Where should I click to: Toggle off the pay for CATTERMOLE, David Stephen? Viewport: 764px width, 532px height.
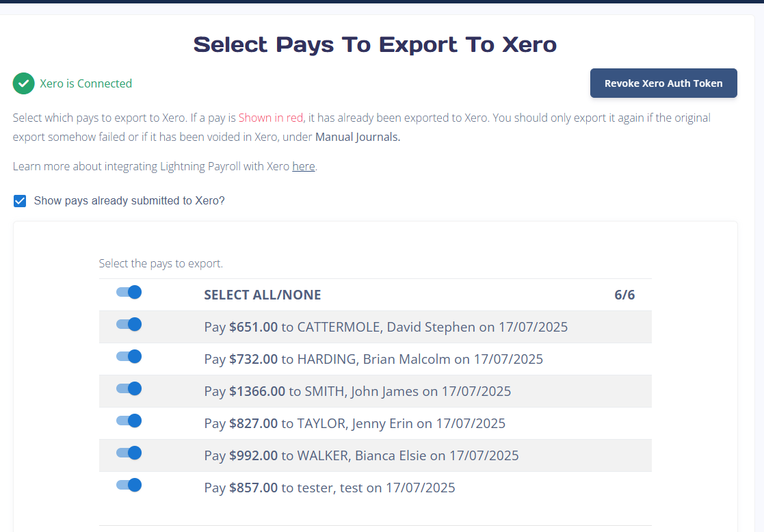click(128, 324)
